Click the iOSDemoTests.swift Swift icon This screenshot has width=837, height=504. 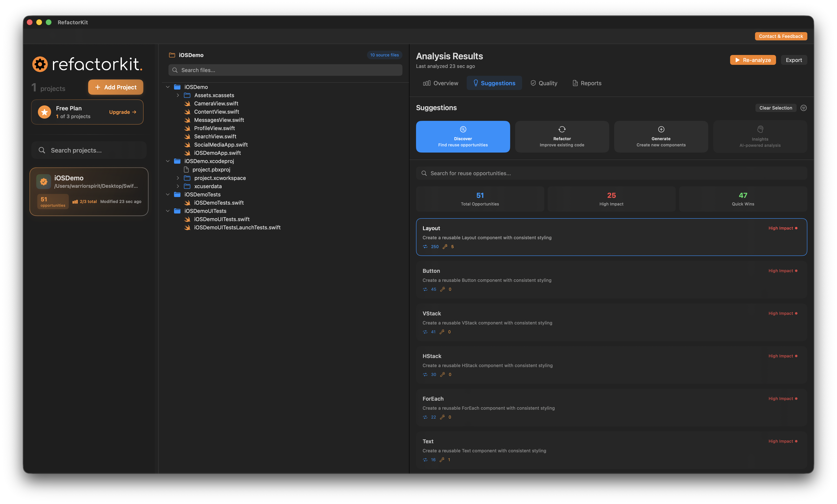click(187, 203)
